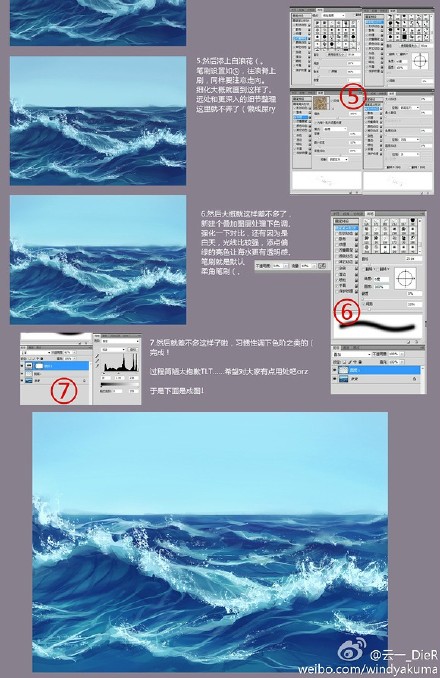
Task: Click the lock beside Texture in step 6 panel
Action: (356, 245)
